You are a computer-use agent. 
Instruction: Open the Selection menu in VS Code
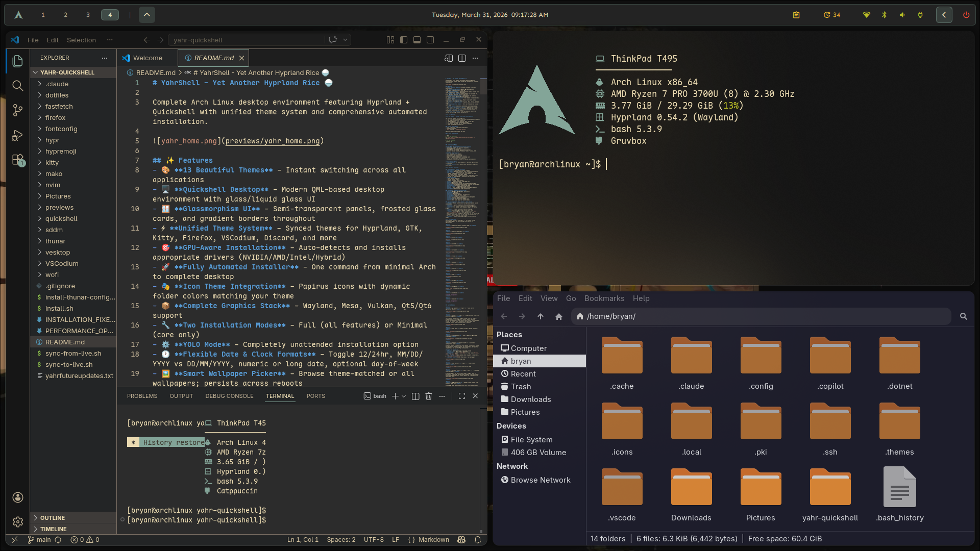click(81, 40)
